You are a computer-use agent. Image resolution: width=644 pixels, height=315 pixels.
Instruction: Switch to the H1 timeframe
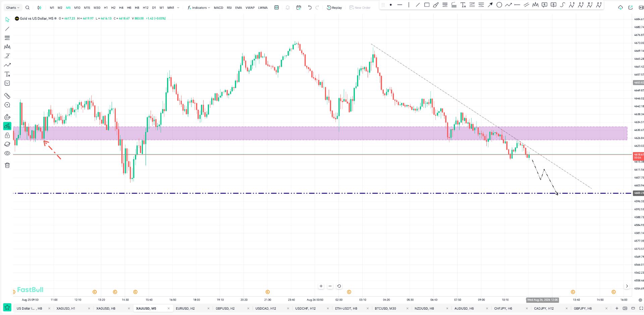[106, 8]
